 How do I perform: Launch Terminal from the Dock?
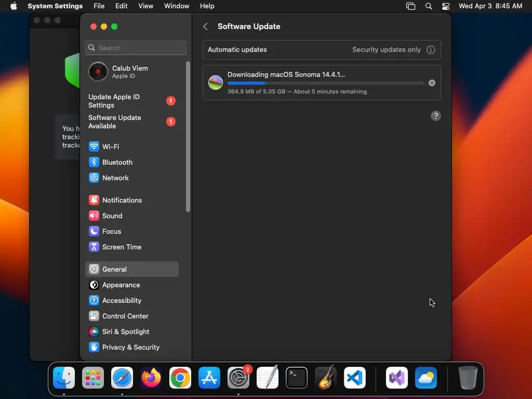click(x=297, y=378)
